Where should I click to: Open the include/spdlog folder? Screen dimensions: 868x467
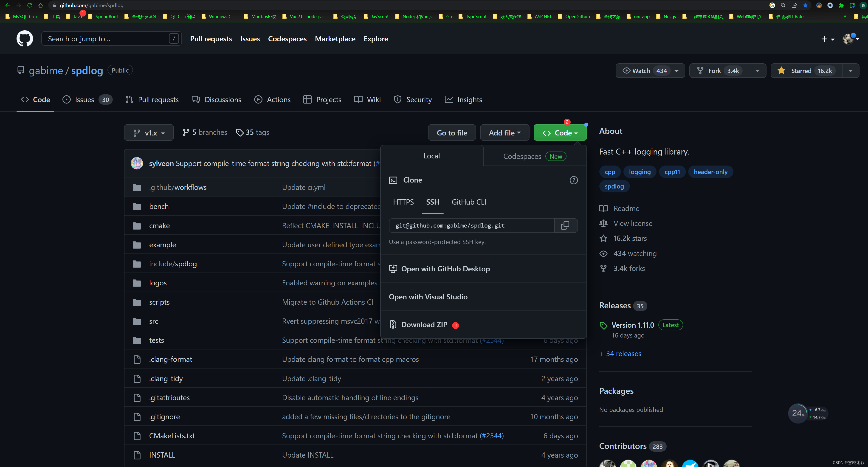[173, 264]
